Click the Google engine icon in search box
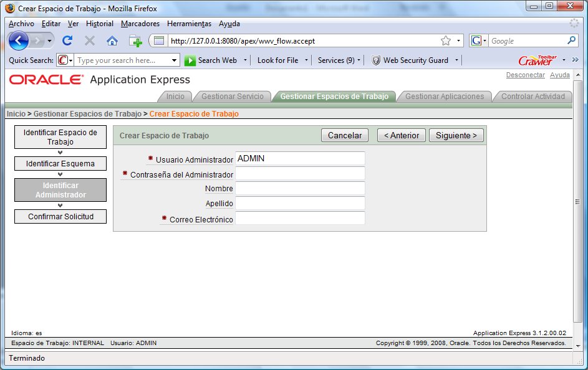Viewport: 588px width, 370px height. [476, 40]
